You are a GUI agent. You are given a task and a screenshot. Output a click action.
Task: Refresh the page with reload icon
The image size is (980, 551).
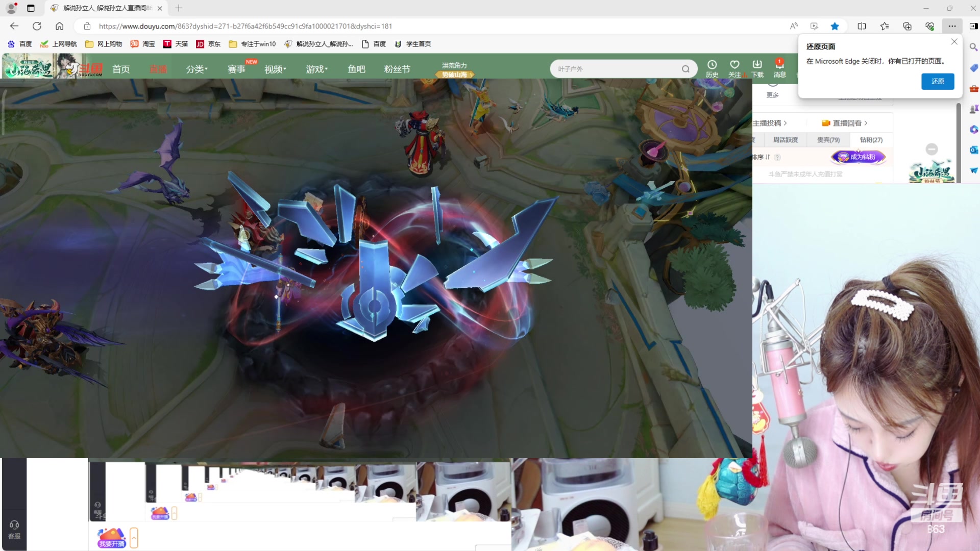pyautogui.click(x=37, y=26)
